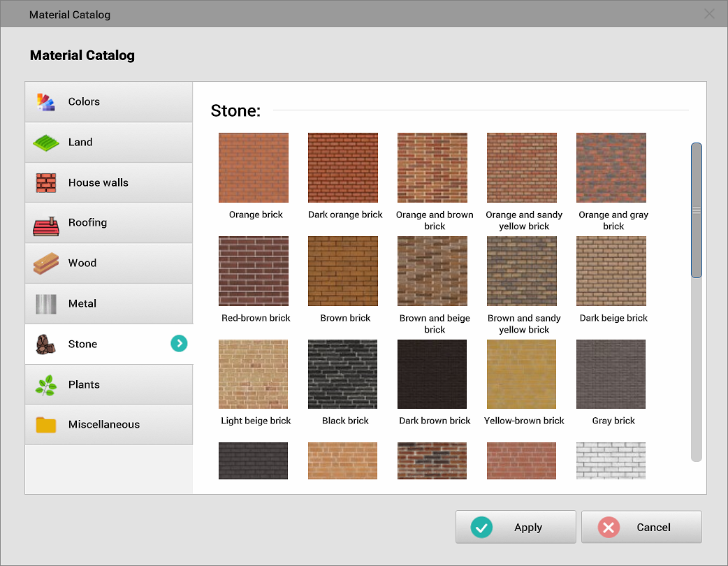The image size is (728, 566).
Task: Click the Plants leaf icon
Action: click(x=45, y=385)
